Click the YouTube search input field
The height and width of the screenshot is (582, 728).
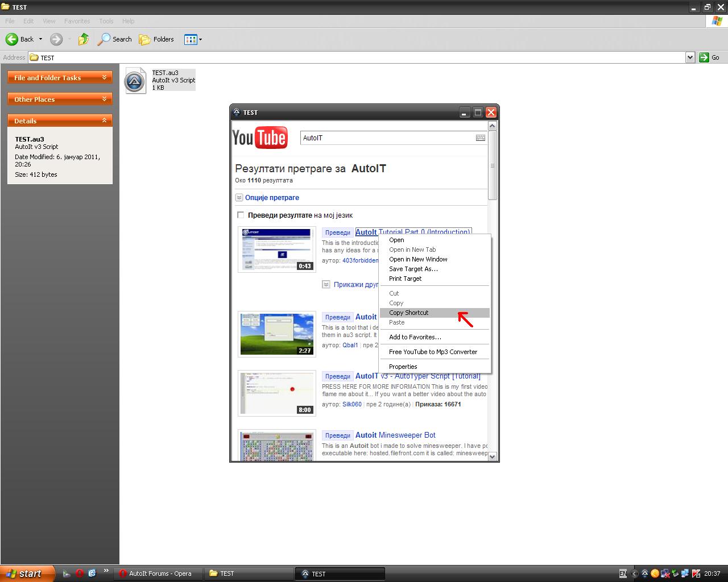(x=387, y=138)
